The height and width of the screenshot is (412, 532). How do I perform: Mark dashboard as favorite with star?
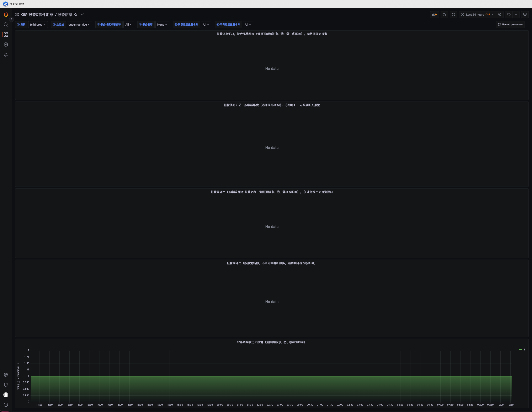coord(76,15)
